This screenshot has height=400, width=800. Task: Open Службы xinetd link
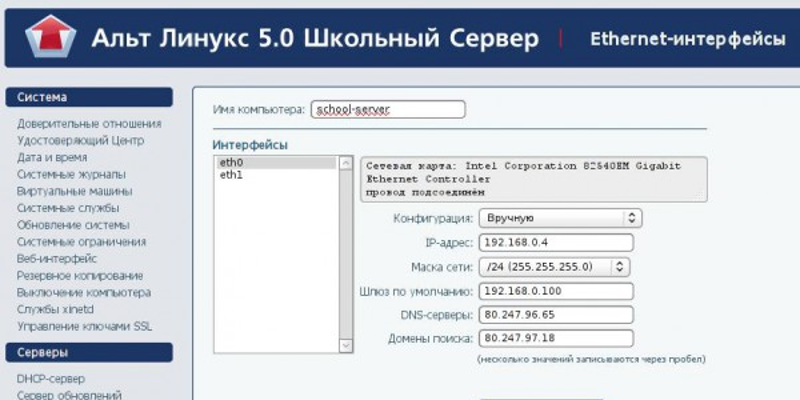coord(56,310)
